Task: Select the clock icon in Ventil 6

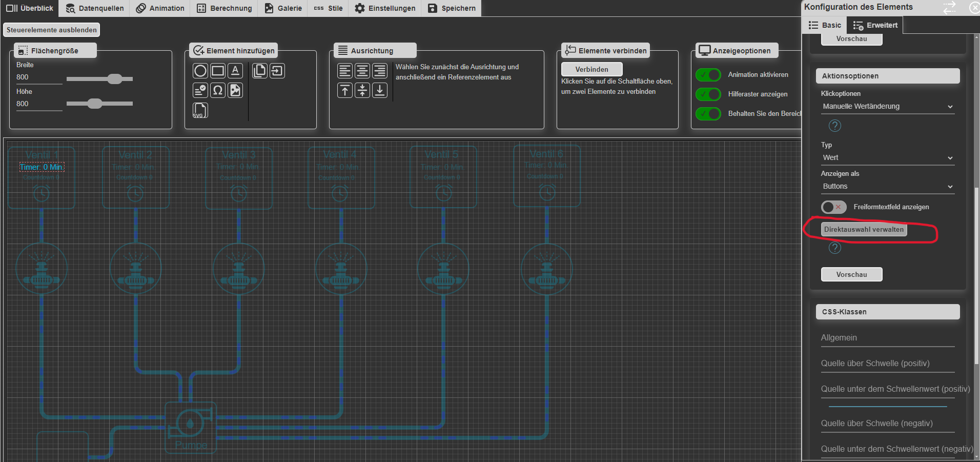Action: click(547, 193)
